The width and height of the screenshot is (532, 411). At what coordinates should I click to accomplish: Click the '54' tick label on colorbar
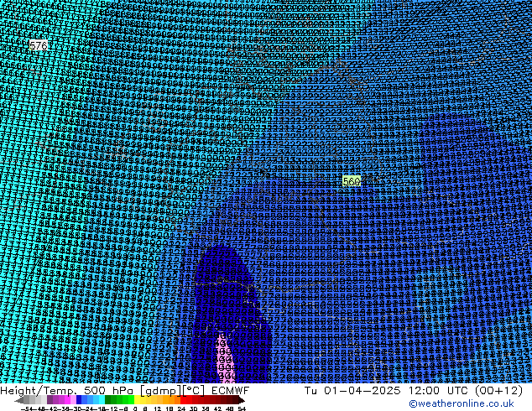click(x=242, y=408)
